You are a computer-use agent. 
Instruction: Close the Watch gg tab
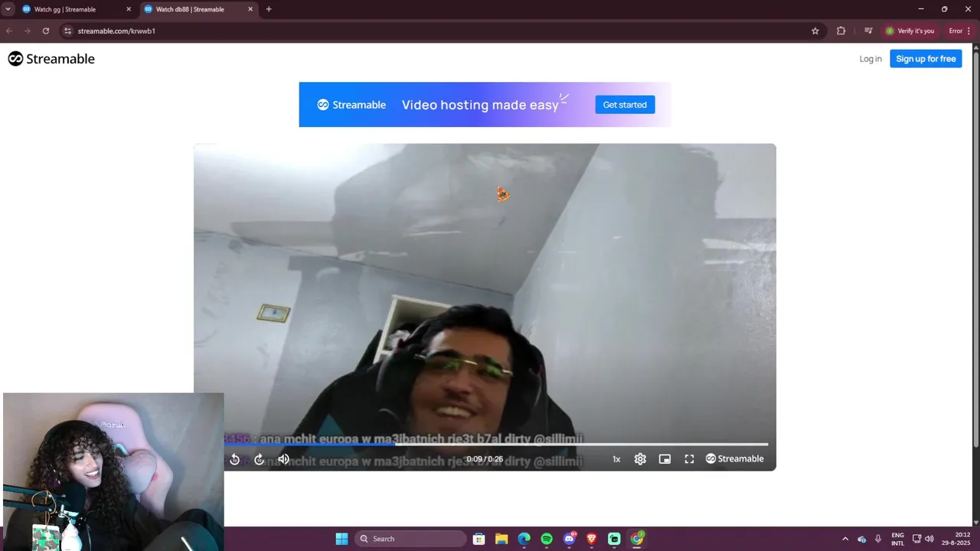[x=129, y=9]
